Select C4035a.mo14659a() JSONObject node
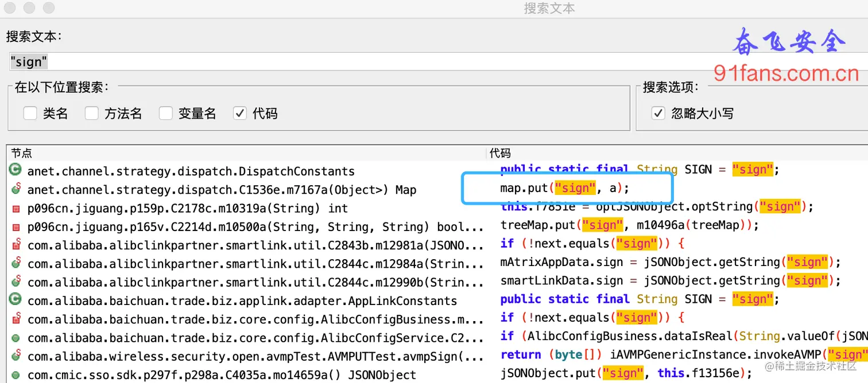868x383 pixels. pos(222,375)
